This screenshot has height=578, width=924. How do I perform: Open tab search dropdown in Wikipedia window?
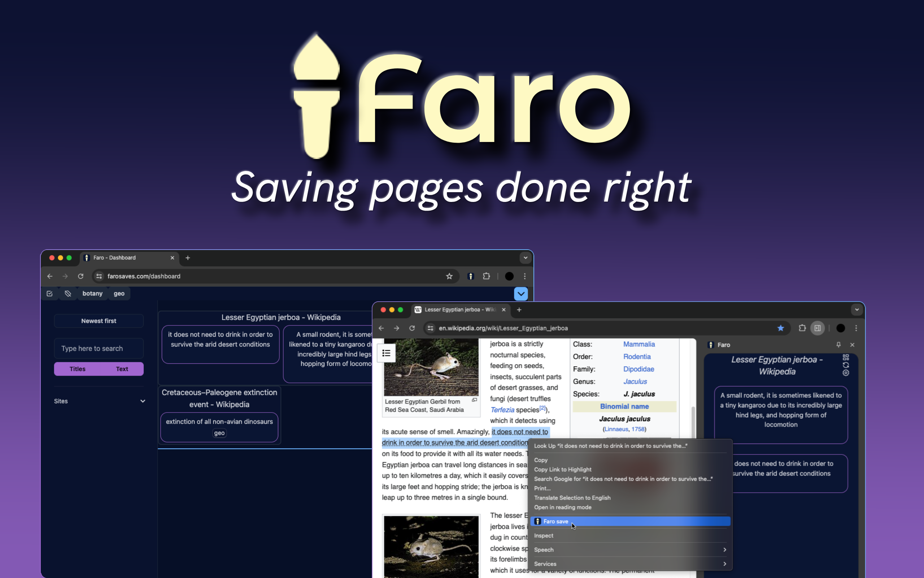(x=857, y=310)
